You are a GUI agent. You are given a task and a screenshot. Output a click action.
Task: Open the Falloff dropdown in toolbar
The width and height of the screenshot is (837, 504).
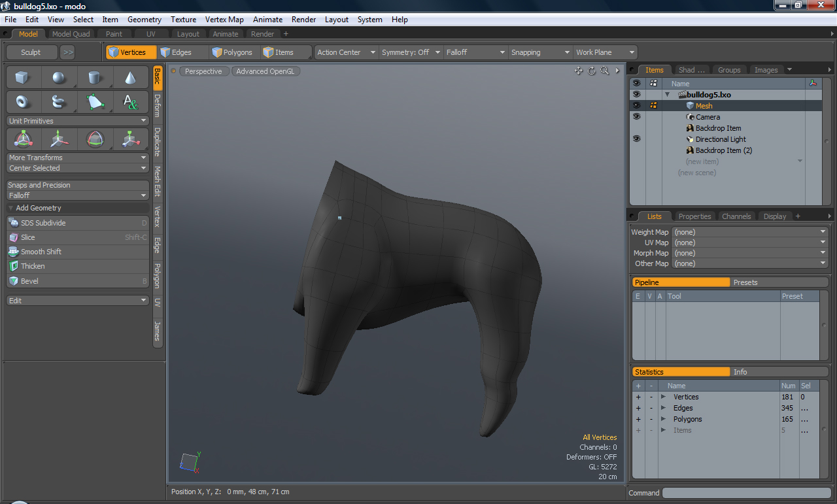(x=475, y=52)
